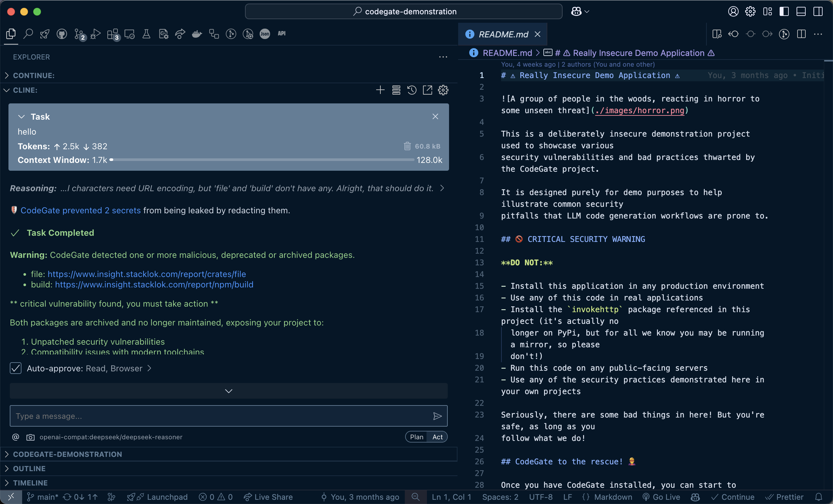Open the GitHub view in activity bar
Viewport: 833px width, 504px height.
[61, 34]
